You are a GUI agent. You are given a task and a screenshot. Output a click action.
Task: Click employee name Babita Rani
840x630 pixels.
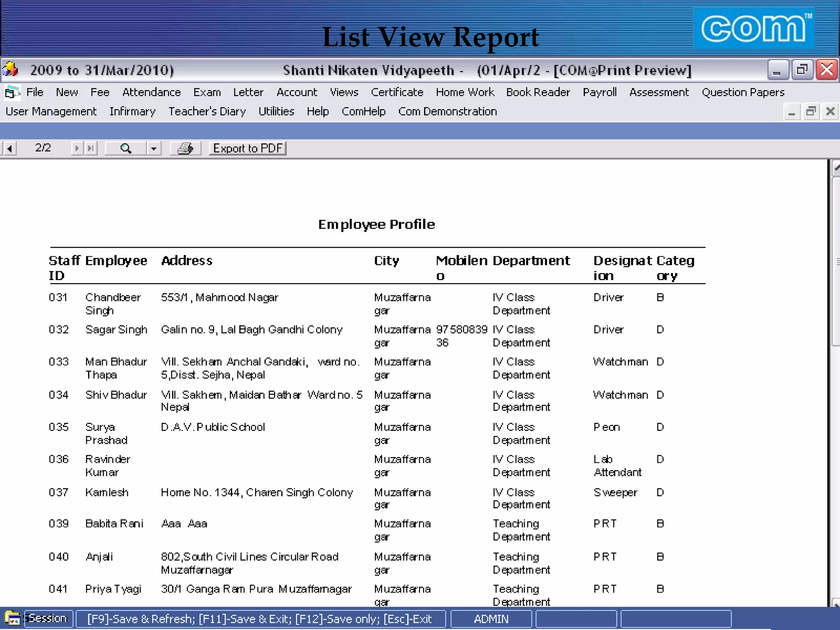coord(114,524)
